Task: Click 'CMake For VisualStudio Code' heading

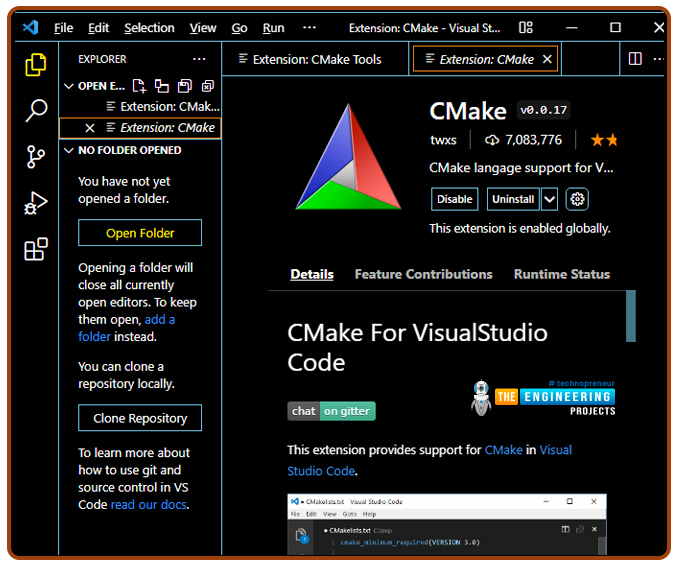Action: tap(417, 348)
